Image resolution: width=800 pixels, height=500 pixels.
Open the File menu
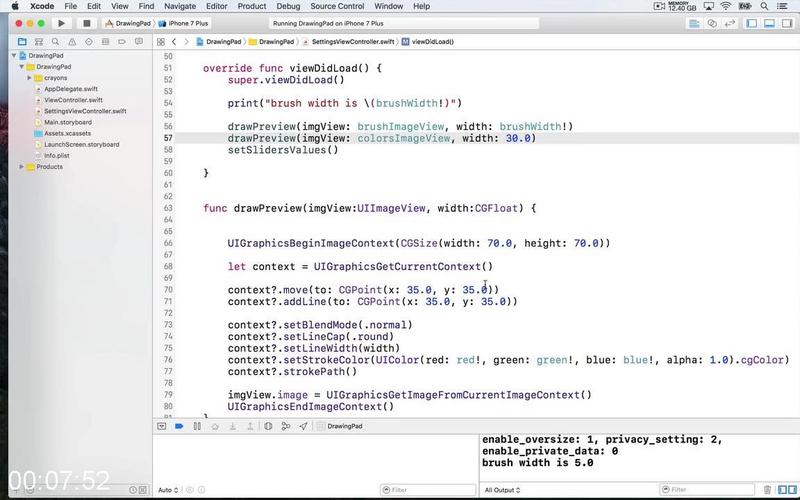tap(71, 6)
